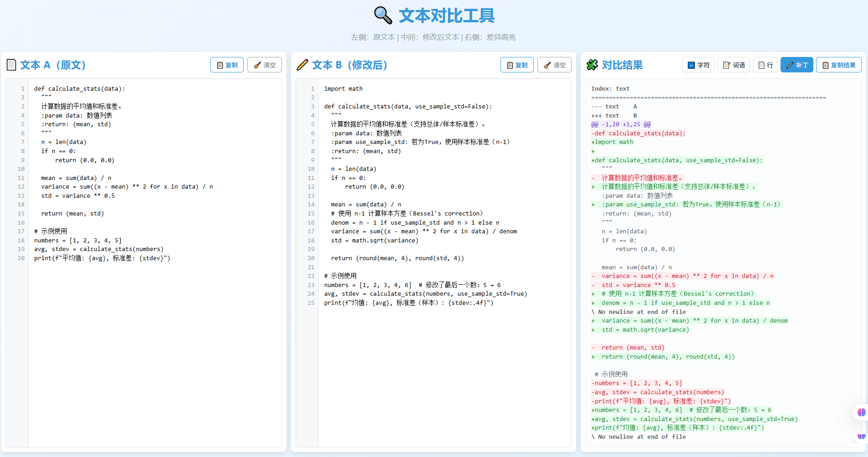868x457 pixels.
Task: Click the 文本对比工具 page title
Action: 447,16
